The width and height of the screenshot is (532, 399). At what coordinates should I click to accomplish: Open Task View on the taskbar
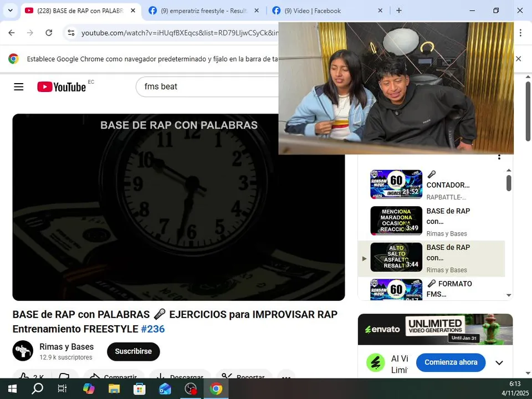tap(63, 388)
